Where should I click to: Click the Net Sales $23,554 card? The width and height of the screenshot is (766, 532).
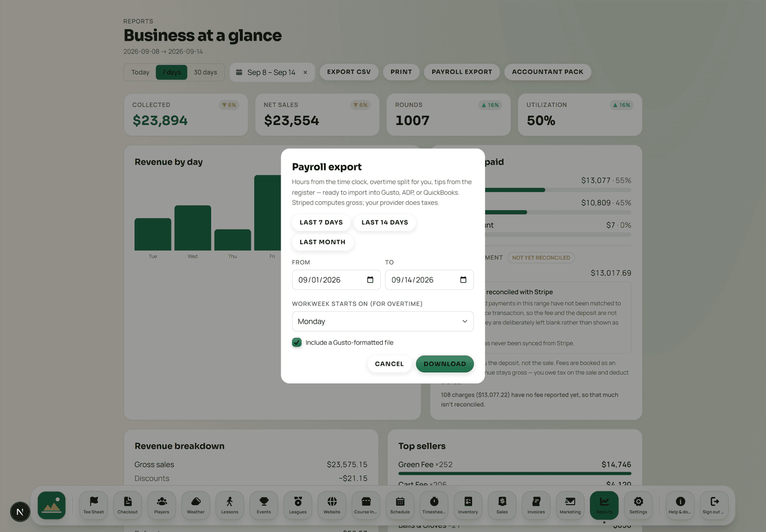[317, 114]
